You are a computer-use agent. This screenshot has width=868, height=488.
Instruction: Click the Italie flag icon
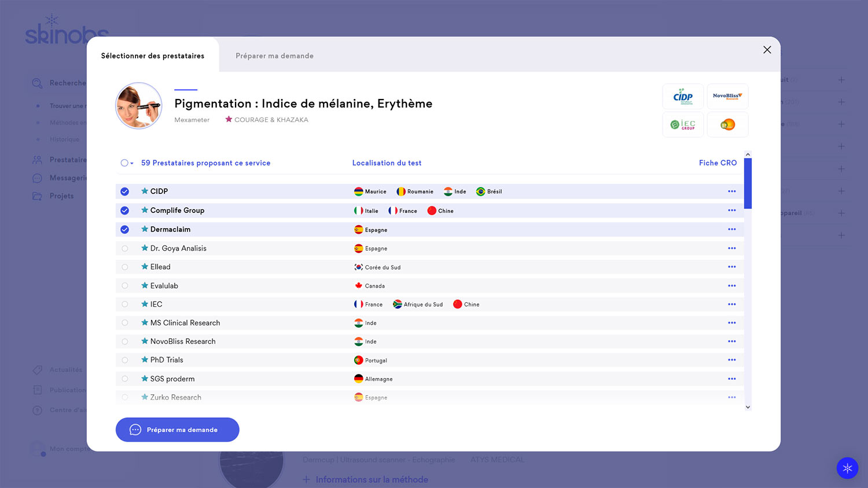coord(359,211)
